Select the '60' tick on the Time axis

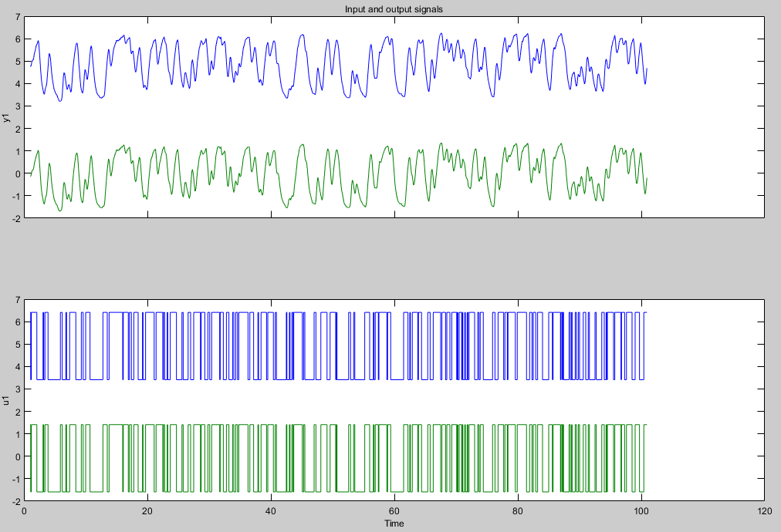[x=394, y=510]
